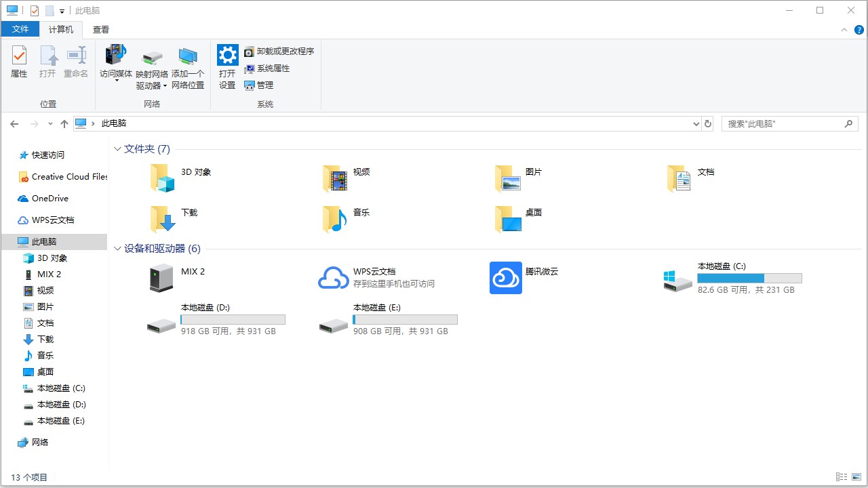The height and width of the screenshot is (488, 868).
Task: Collapse the 文件夹 (7) group
Action: point(118,149)
